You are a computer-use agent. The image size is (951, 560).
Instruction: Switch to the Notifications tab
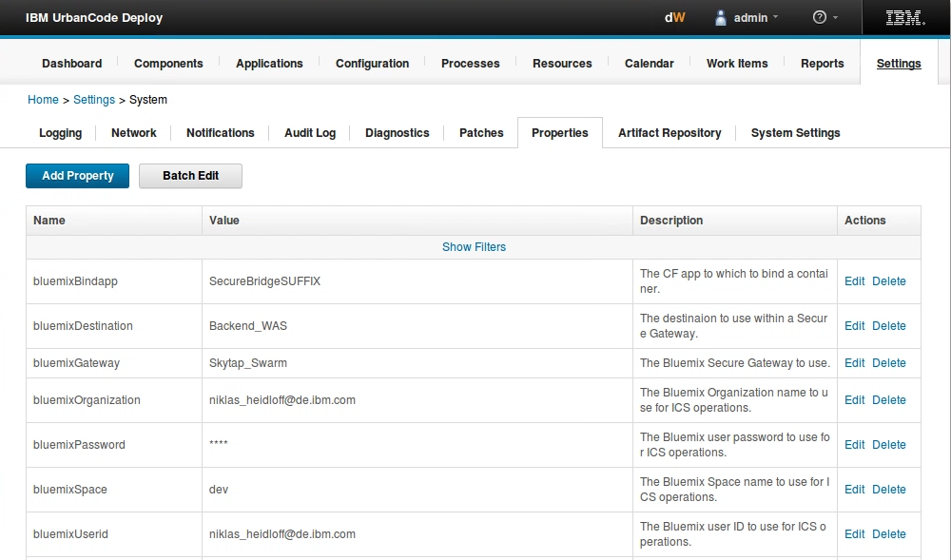tap(221, 133)
